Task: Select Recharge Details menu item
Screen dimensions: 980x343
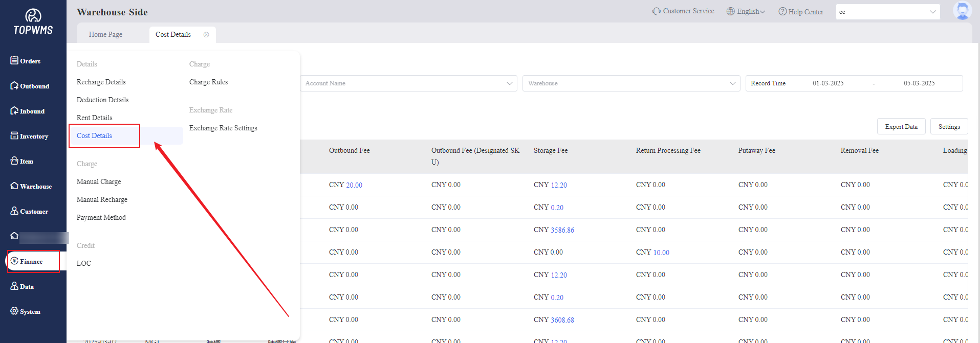Action: pos(101,82)
